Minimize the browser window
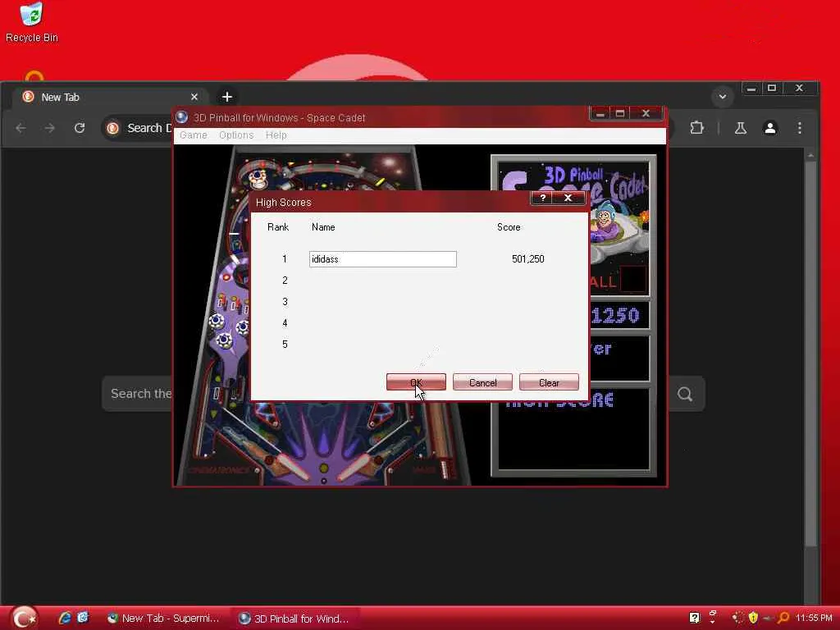840x630 pixels. coord(751,89)
